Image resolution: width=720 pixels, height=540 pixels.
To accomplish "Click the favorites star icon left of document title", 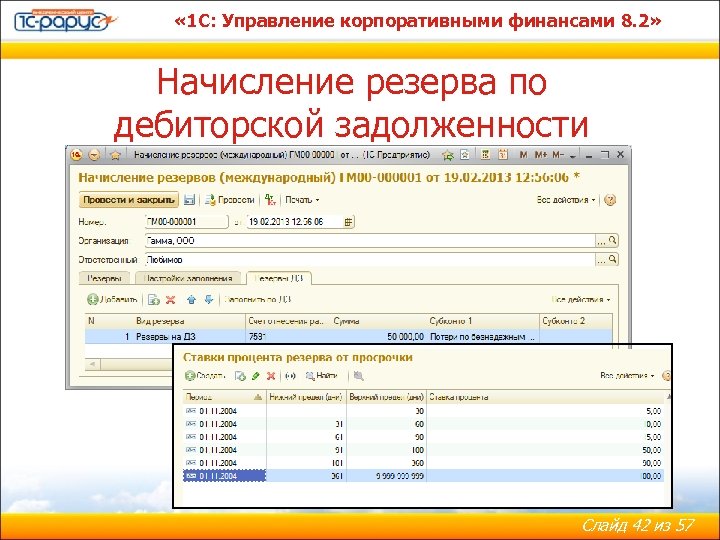I will tap(115, 155).
